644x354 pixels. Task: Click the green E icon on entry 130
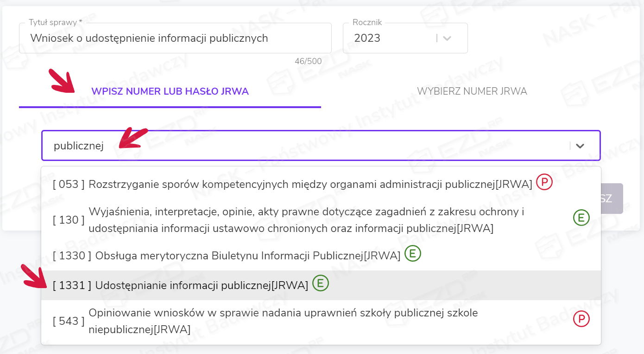[x=581, y=218]
